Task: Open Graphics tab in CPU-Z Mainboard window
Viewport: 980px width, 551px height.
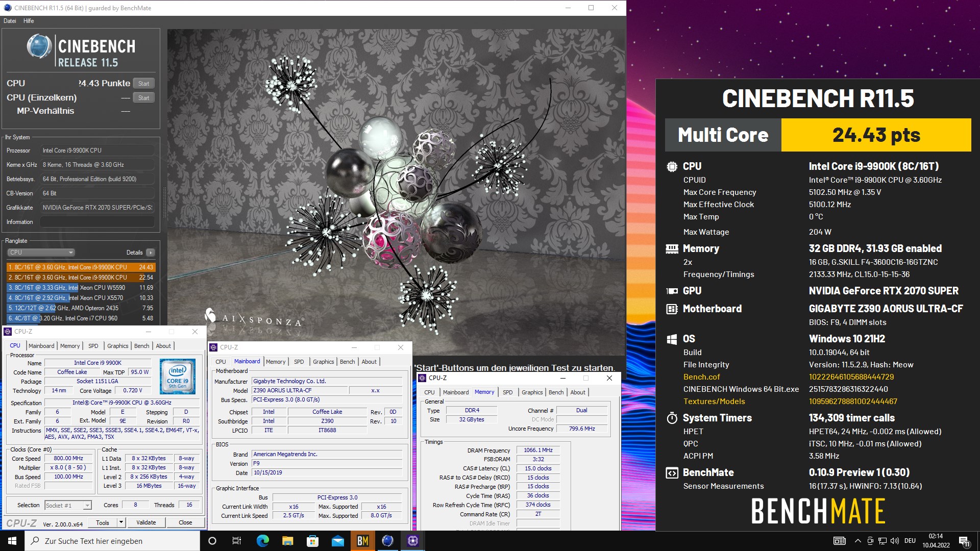Action: [x=323, y=362]
